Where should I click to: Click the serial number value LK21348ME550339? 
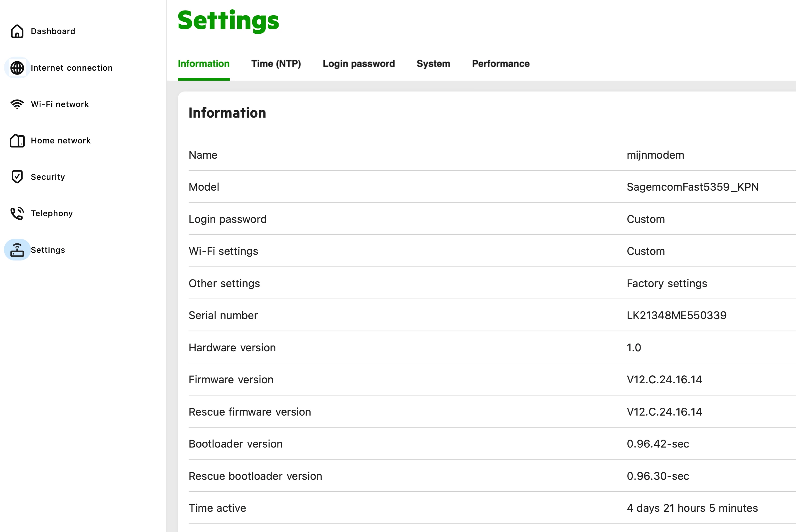coord(676,316)
